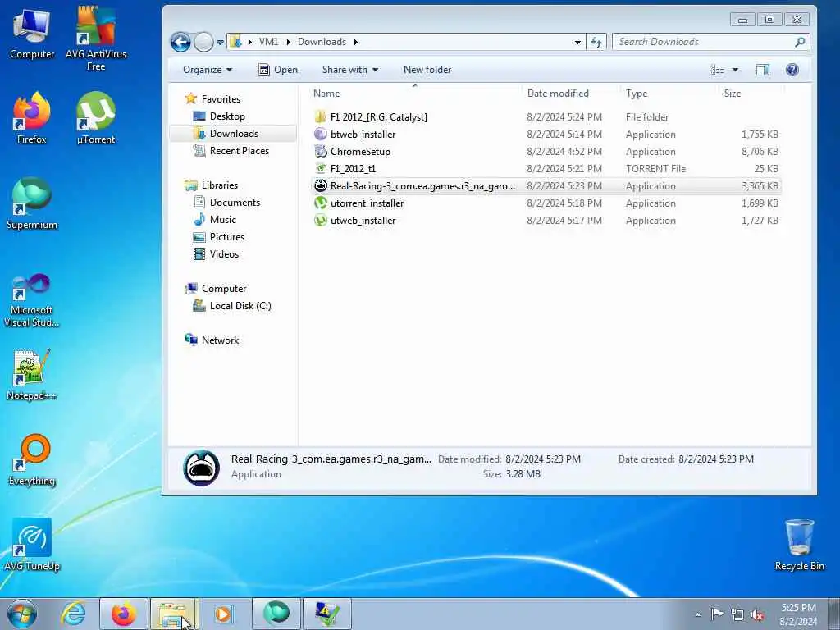The image size is (840, 630).
Task: Expand the VM1 breadcrumb arrow
Action: [x=288, y=42]
